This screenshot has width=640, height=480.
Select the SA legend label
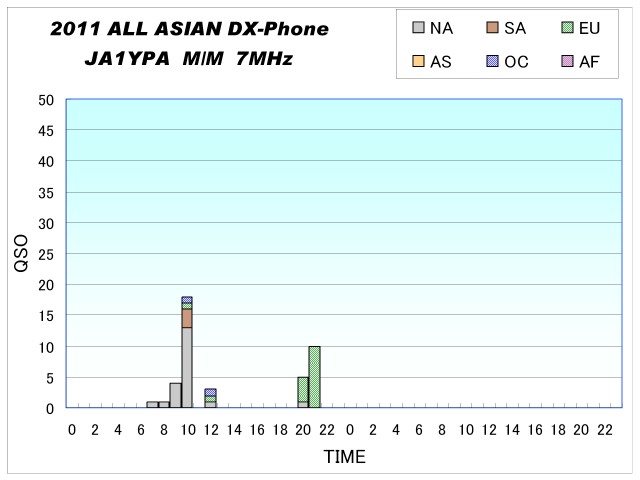515,28
